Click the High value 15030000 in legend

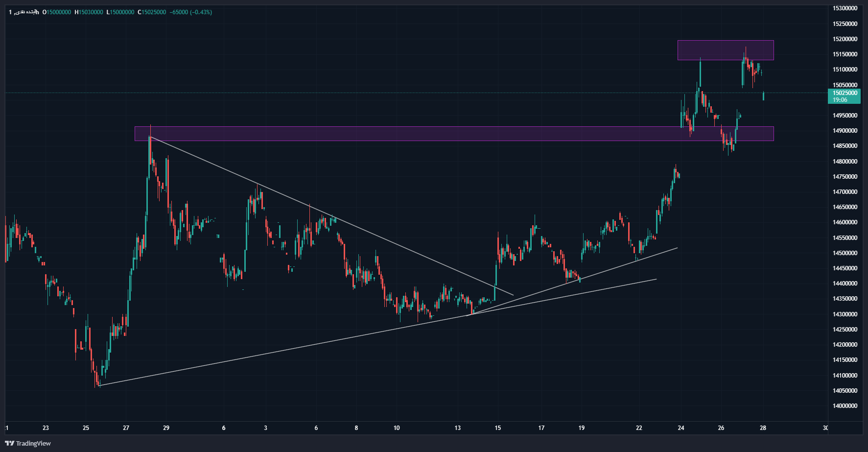(x=91, y=12)
